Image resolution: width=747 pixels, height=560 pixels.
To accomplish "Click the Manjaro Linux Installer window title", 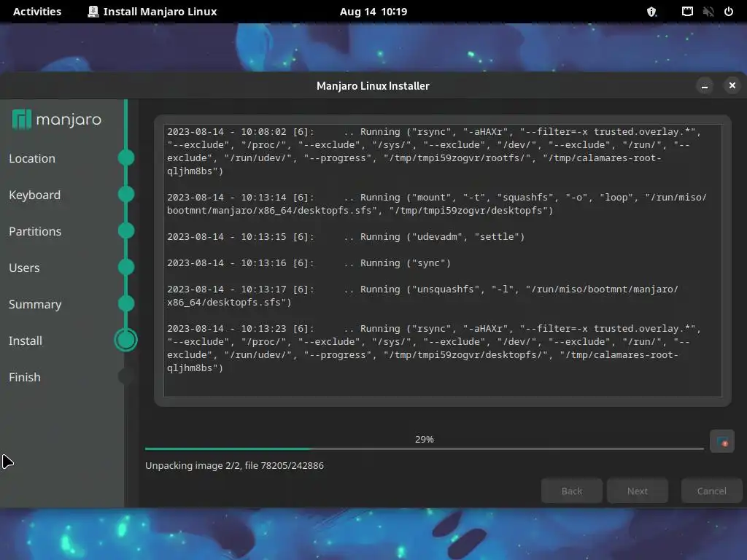I will [373, 86].
